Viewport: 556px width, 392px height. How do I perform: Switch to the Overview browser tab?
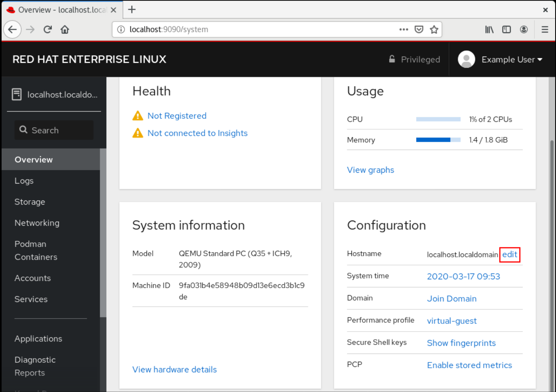tap(62, 10)
